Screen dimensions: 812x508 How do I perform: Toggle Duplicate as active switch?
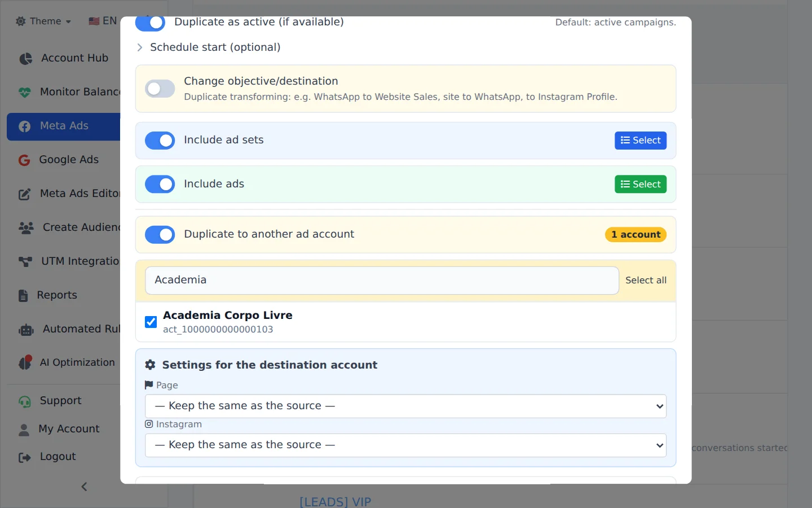(150, 23)
